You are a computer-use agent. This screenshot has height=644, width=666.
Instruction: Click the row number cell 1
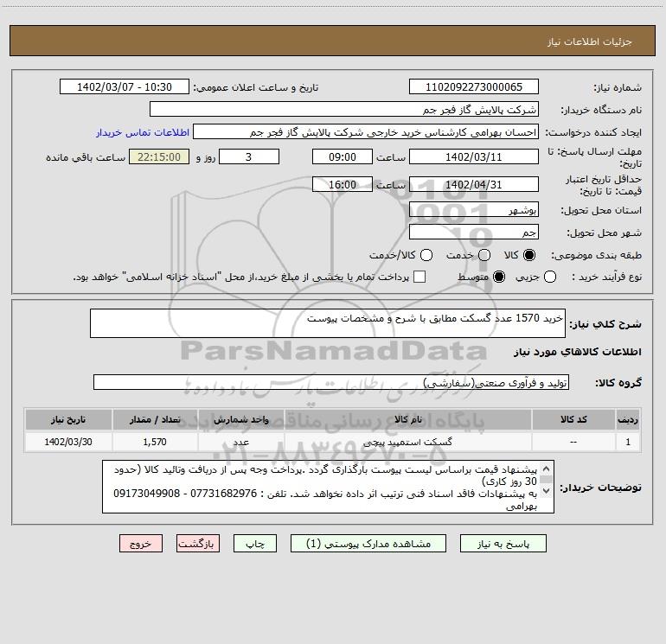tap(628, 442)
